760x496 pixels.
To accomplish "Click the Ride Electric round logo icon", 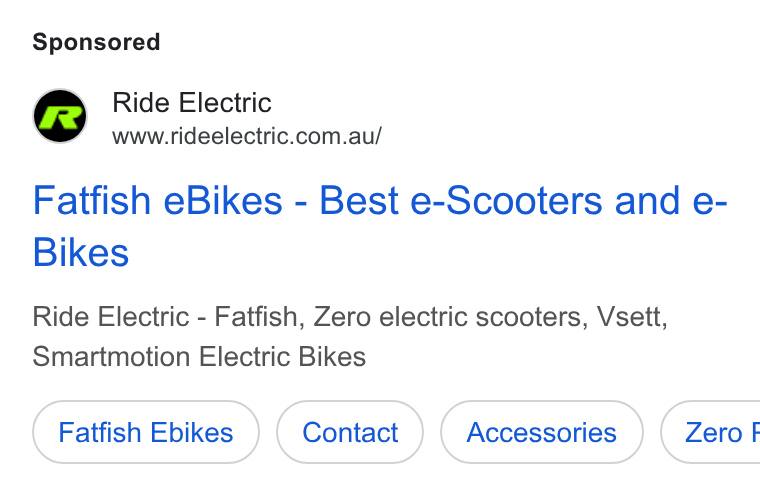I will tap(60, 116).
